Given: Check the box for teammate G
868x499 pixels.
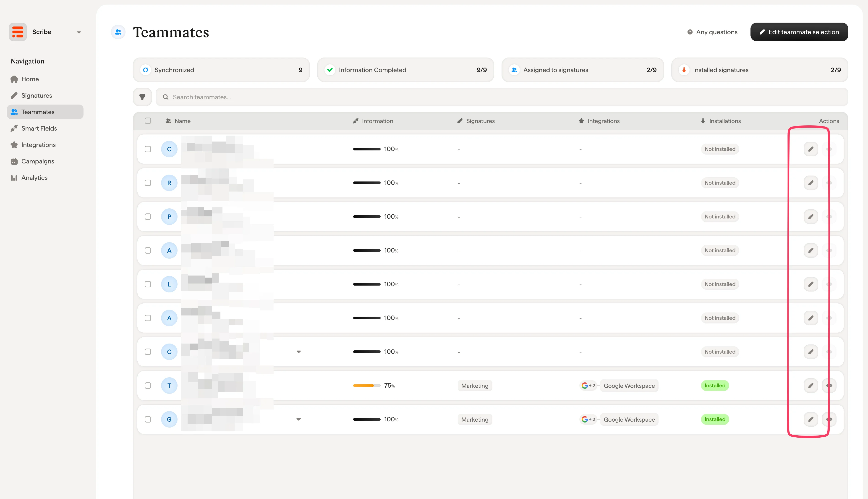Looking at the screenshot, I should (x=148, y=420).
